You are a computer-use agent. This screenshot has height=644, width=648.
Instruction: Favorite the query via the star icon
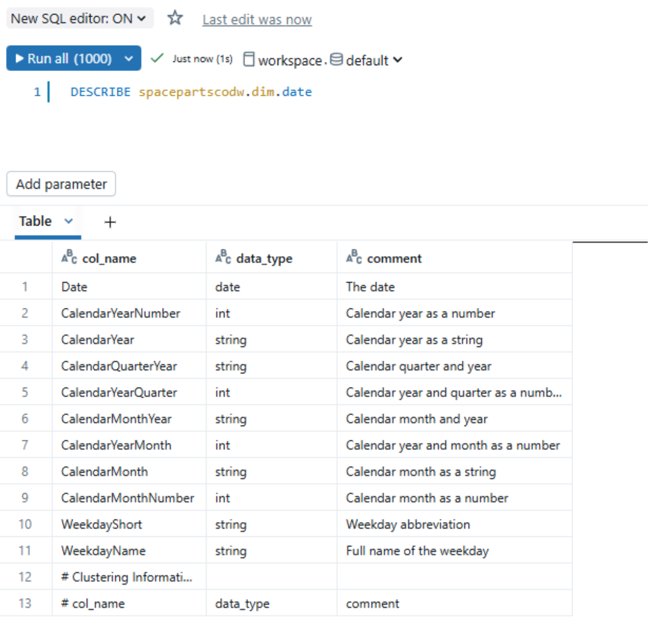coord(175,18)
